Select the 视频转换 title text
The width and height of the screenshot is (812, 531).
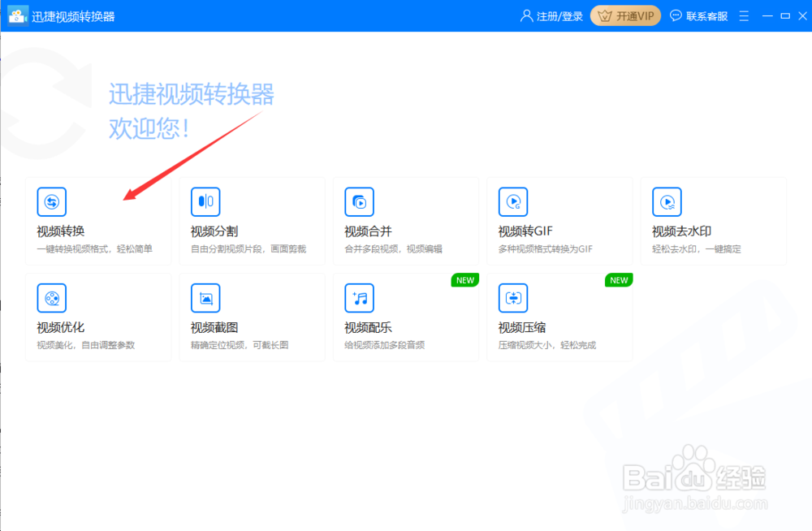click(61, 231)
